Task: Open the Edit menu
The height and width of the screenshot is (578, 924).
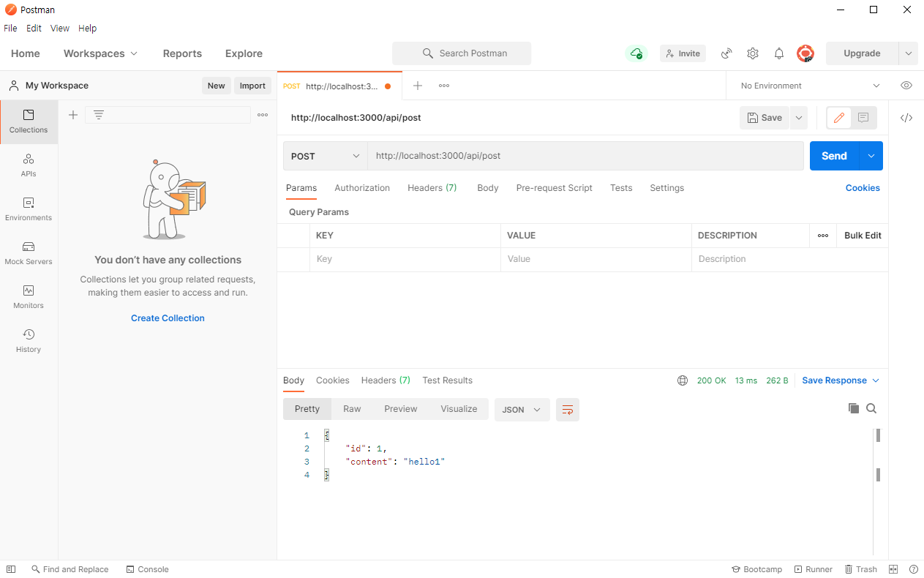Action: (34, 29)
